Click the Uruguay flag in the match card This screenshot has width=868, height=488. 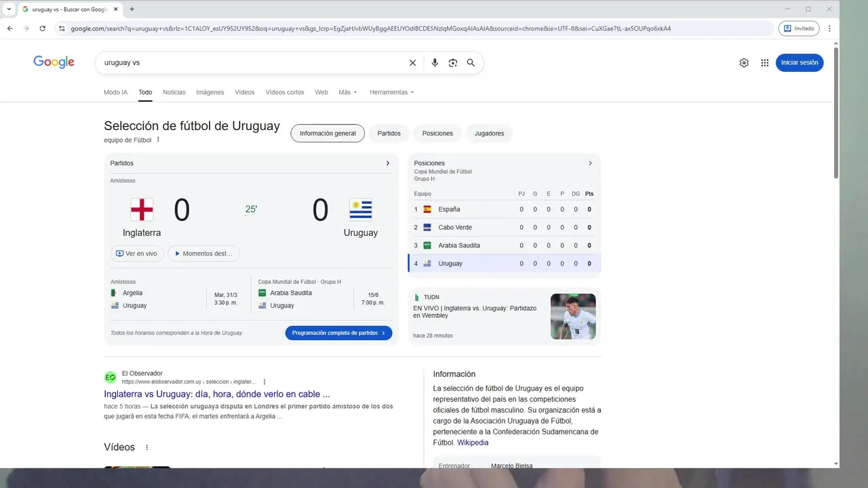pos(361,209)
